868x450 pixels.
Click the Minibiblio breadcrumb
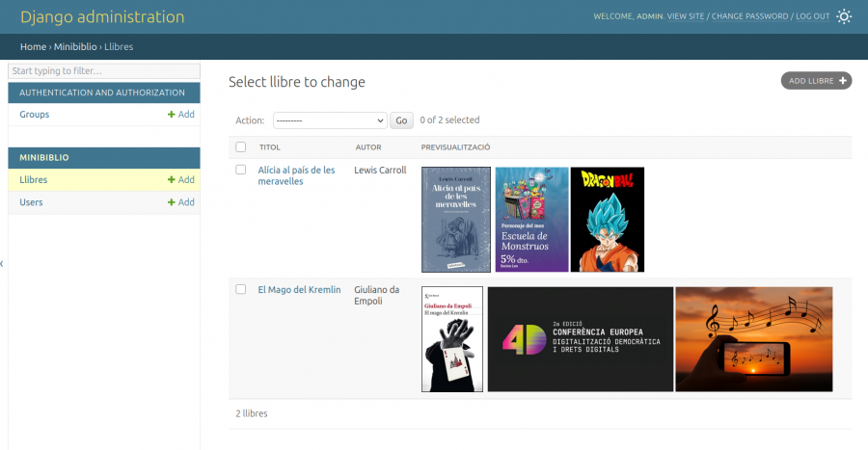(75, 47)
